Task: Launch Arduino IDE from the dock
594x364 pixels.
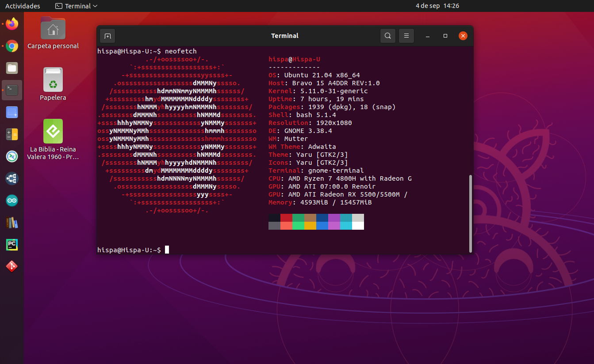Action: 12,201
